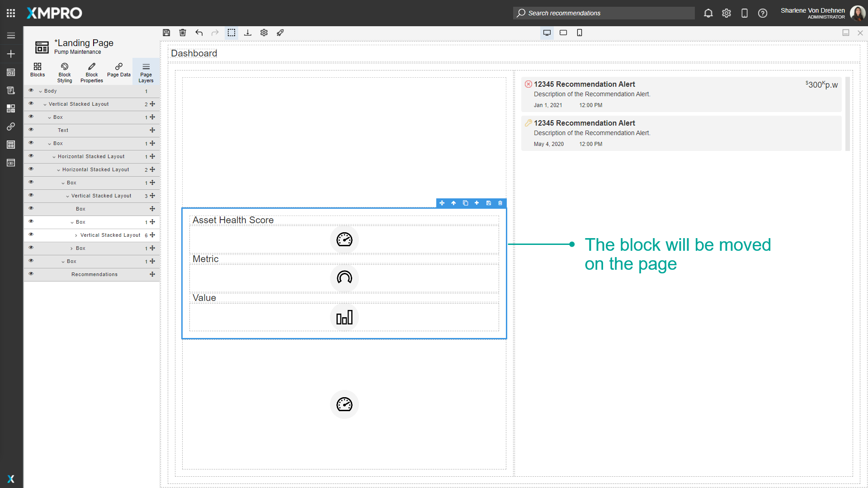Viewport: 868px width, 488px height.
Task: Toggle the Text layer's visibility eye
Action: [31, 130]
